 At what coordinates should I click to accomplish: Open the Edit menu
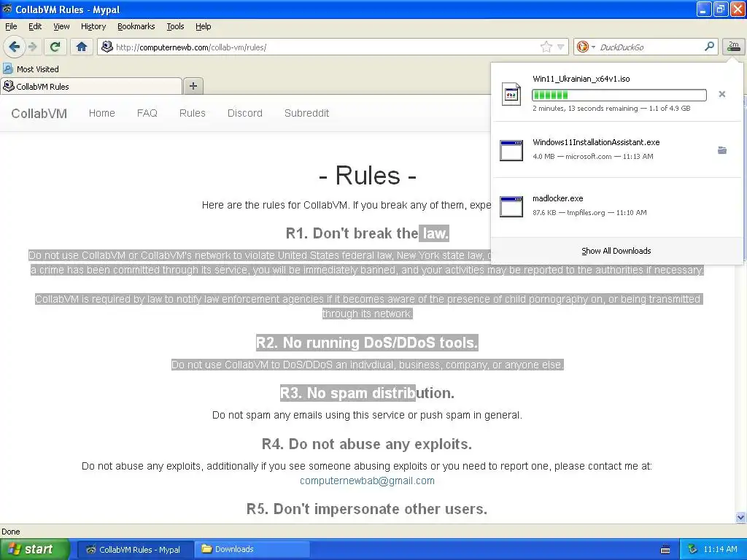click(35, 26)
